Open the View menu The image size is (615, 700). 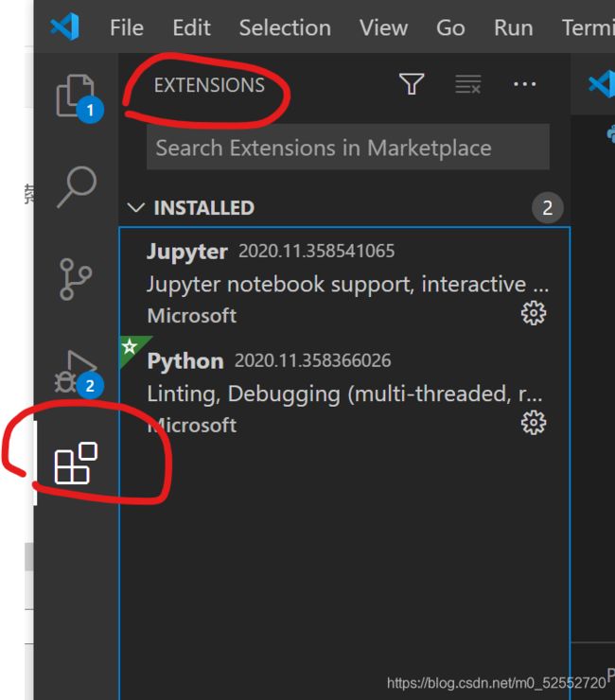click(383, 27)
